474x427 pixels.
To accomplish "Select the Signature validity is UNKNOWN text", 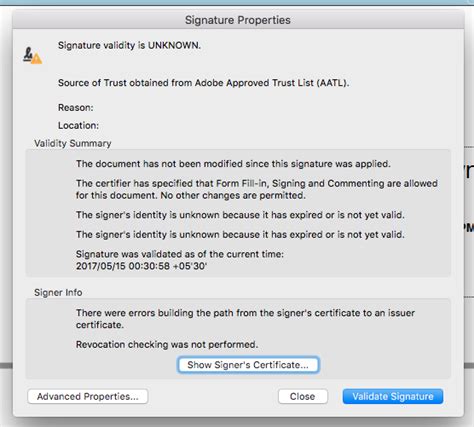I will point(129,45).
